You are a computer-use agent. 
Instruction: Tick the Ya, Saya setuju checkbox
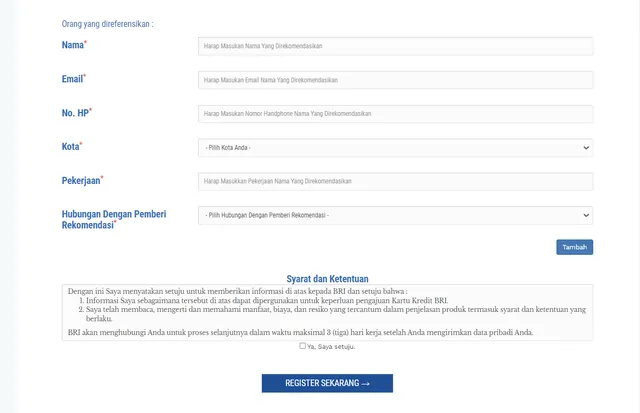tap(303, 346)
